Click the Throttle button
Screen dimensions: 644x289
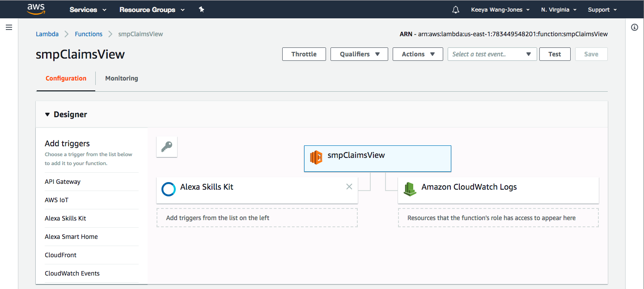point(304,54)
